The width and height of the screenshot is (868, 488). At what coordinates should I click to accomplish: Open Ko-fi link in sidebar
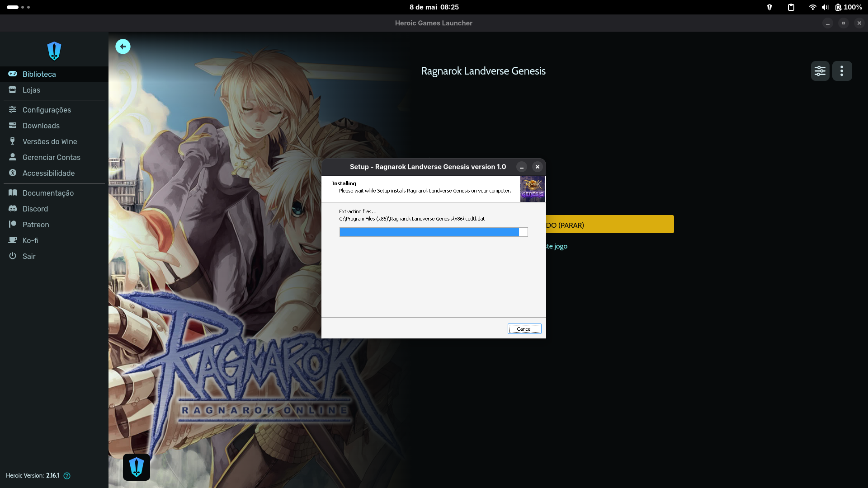(x=54, y=240)
